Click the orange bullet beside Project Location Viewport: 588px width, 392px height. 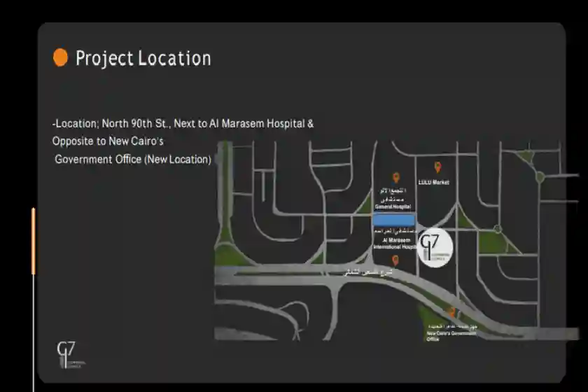tap(61, 58)
